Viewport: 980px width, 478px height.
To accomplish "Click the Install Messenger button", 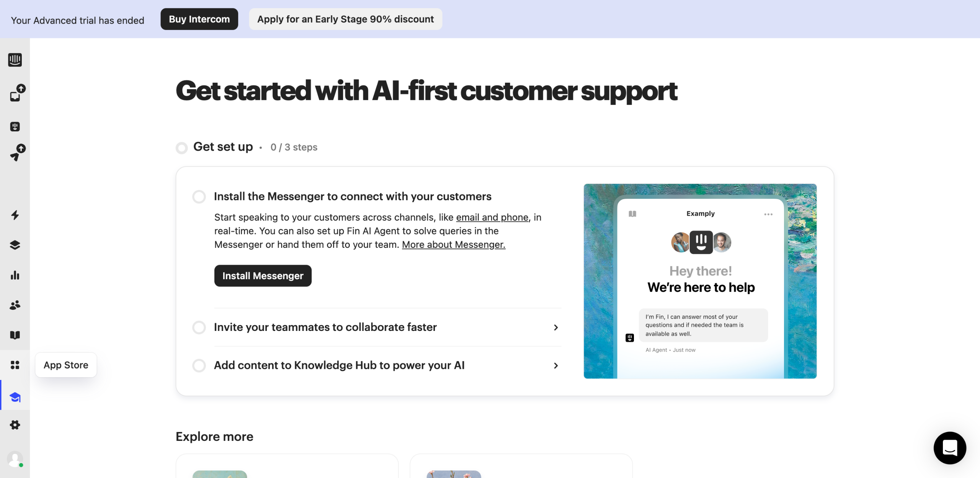I will point(263,276).
